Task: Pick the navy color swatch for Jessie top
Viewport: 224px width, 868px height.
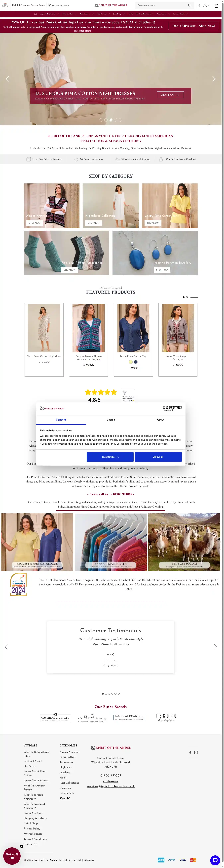Action: [136, 362]
